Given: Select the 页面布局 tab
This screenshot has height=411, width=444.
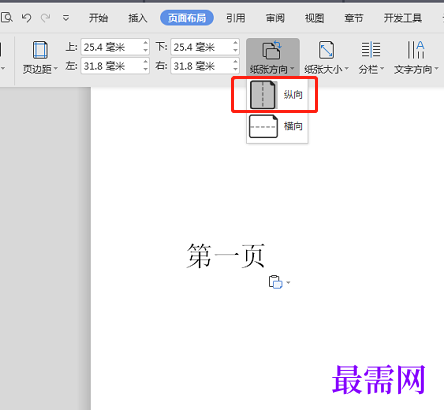Looking at the screenshot, I should tap(187, 18).
